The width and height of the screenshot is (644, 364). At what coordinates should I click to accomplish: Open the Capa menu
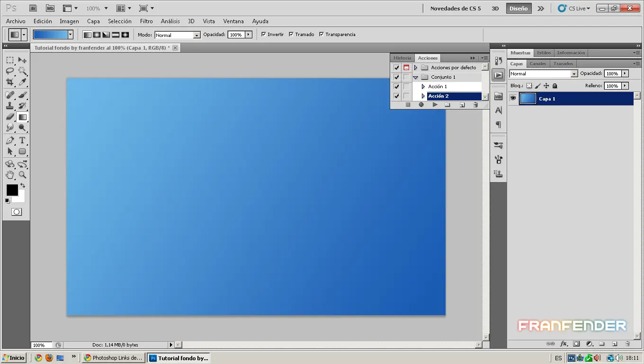(93, 21)
